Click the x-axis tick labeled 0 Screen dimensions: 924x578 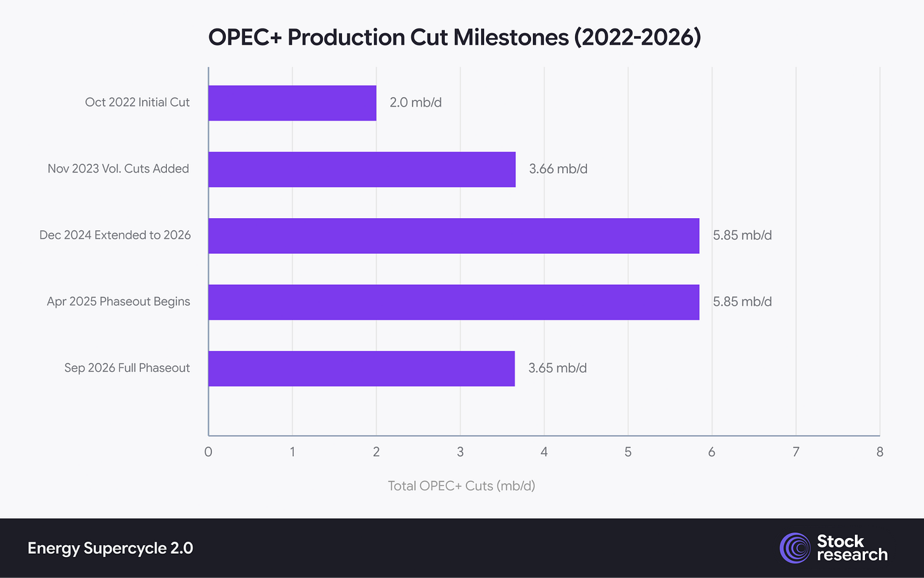click(x=208, y=452)
